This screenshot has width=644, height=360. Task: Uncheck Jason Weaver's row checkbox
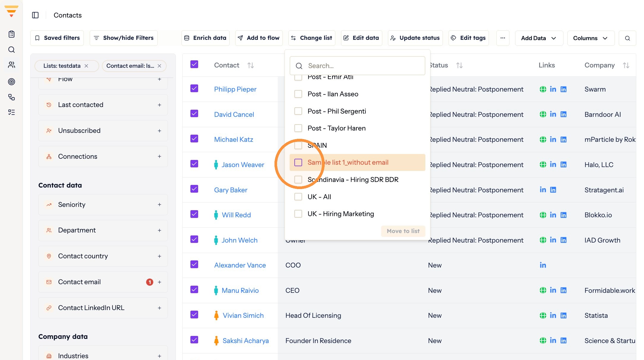point(194,164)
